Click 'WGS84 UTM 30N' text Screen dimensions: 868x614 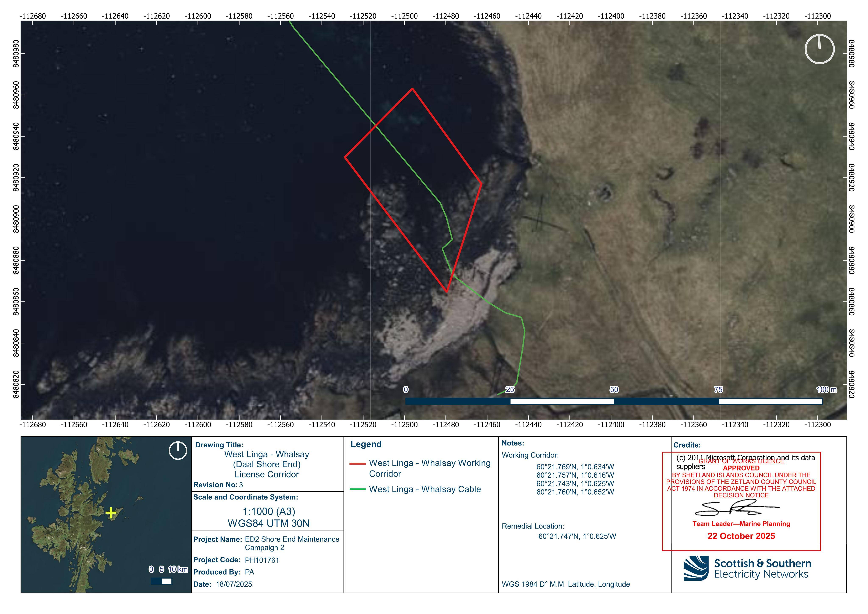pos(268,523)
